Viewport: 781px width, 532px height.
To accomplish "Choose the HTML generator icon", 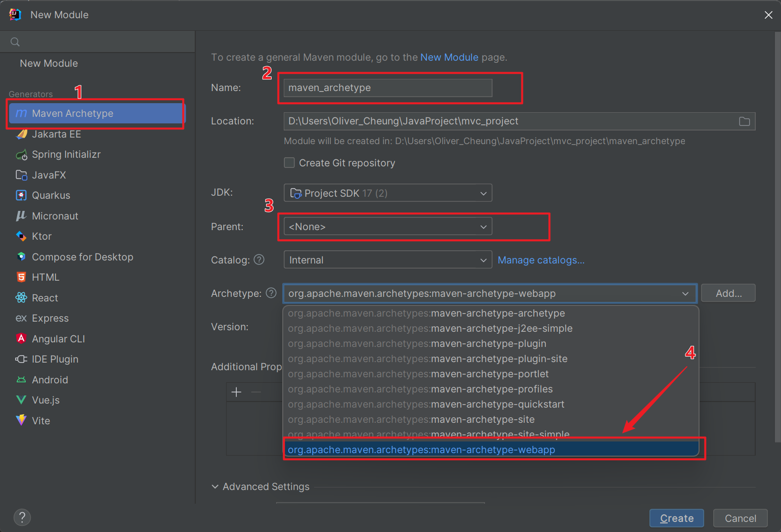I will tap(21, 277).
